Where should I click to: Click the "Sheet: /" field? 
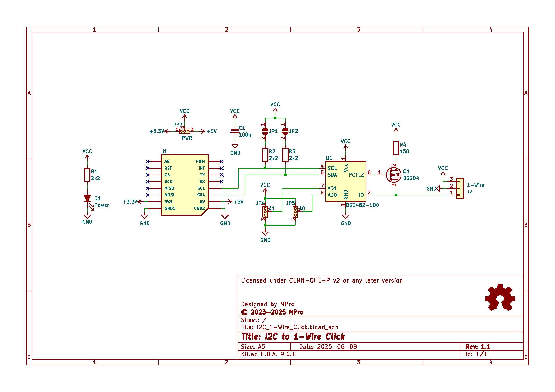[254, 320]
